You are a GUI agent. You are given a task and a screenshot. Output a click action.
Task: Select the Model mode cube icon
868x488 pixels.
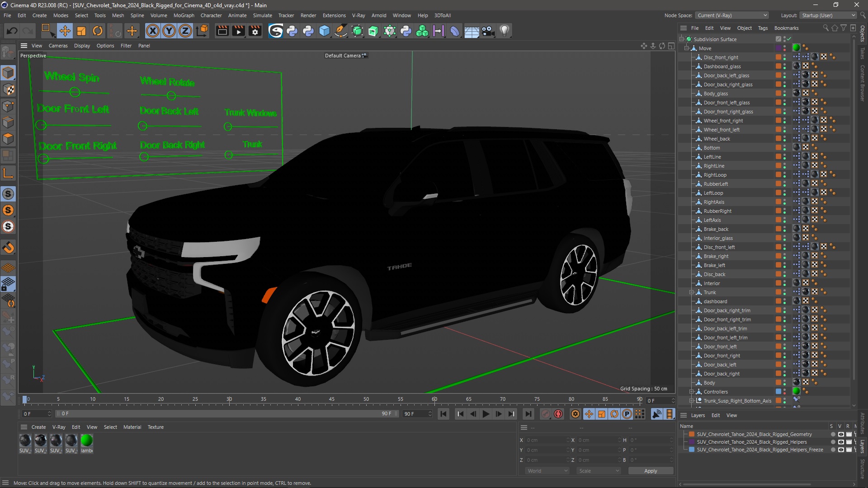click(x=8, y=73)
